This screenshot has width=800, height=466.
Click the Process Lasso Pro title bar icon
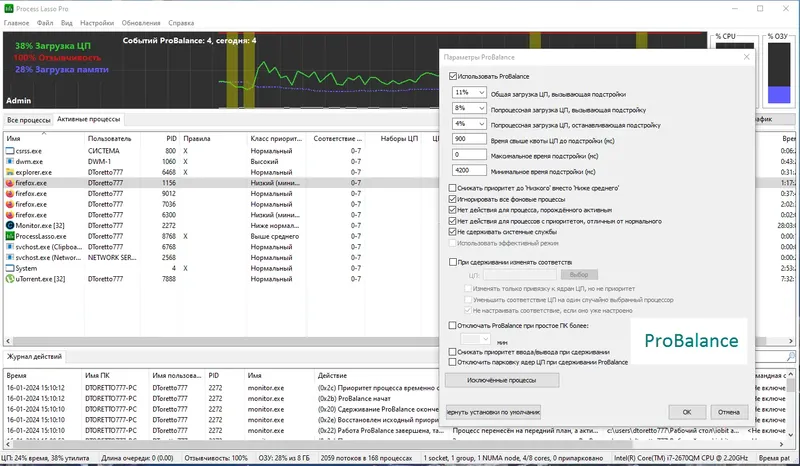[x=9, y=9]
